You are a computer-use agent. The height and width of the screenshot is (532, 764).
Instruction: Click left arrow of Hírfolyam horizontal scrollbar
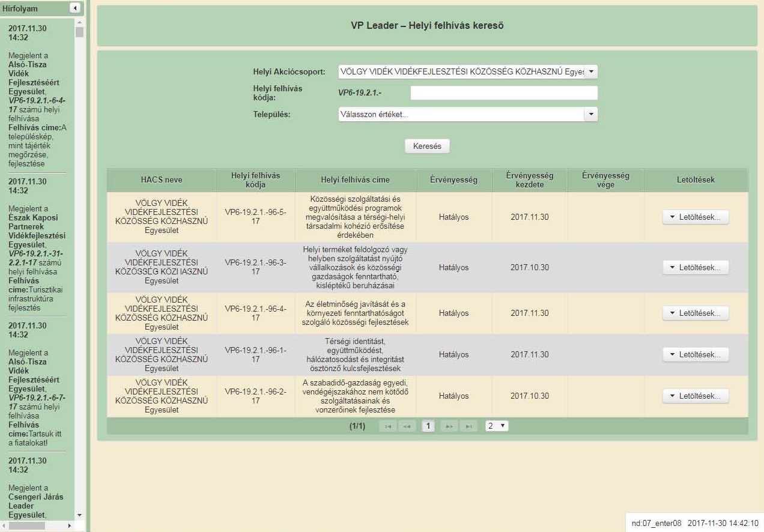tap(4, 525)
